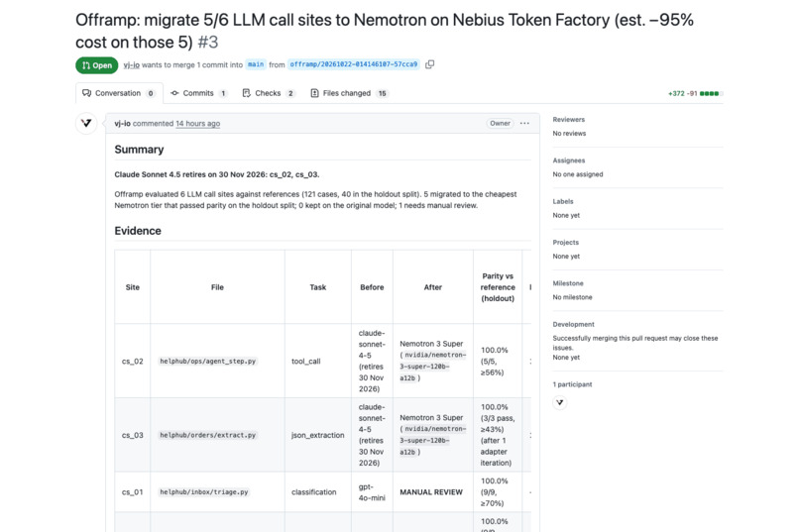Screen dimensions: 799x532
Task: Click 'No one assigned' text under Assignees
Action: click(578, 174)
